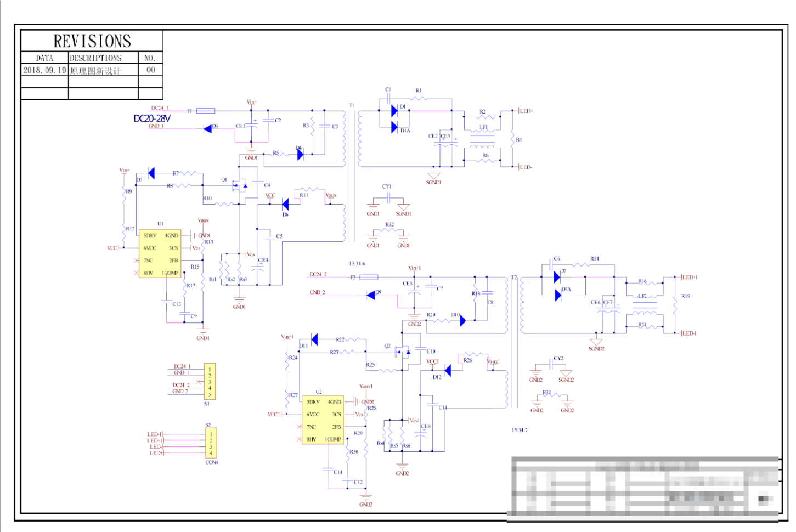This screenshot has width=796, height=532.
Task: Click the Q1 MOSFET symbol
Action: pos(239,185)
